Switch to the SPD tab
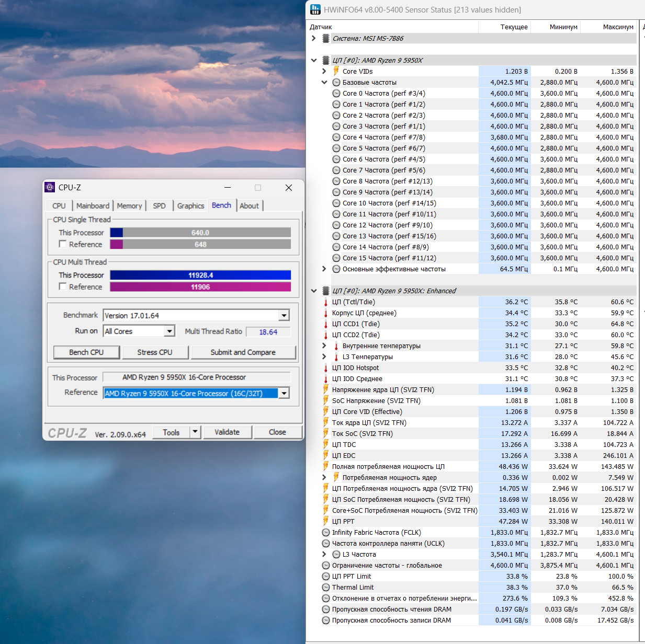The image size is (645, 644). click(x=160, y=206)
